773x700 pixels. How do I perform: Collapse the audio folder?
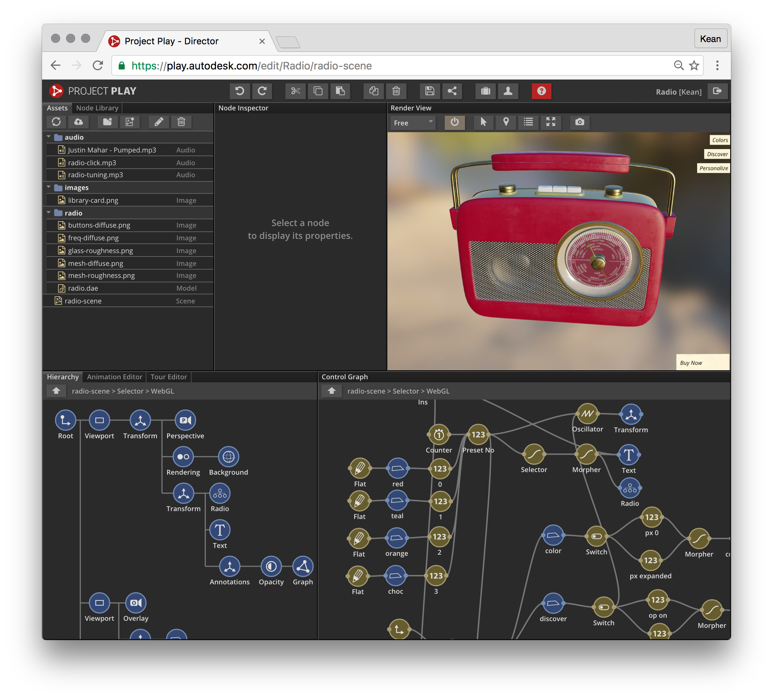49,137
